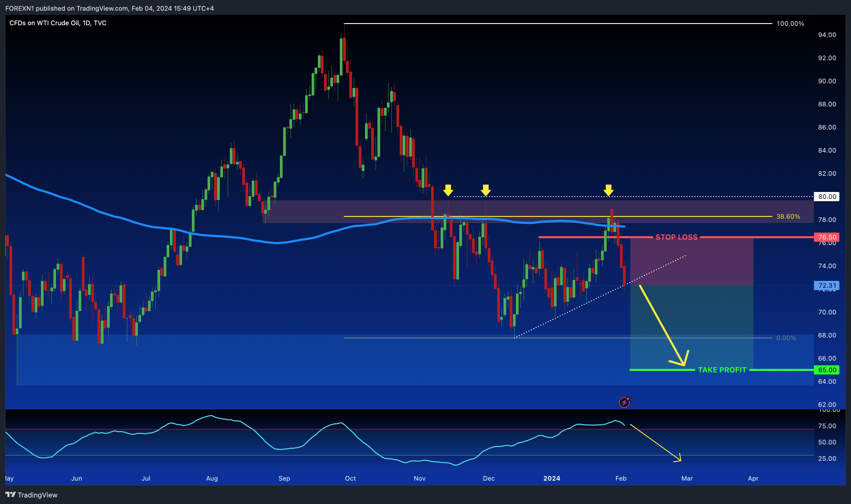This screenshot has height=504, width=851.
Task: Click the 62.00 price axis label
Action: coord(827,404)
